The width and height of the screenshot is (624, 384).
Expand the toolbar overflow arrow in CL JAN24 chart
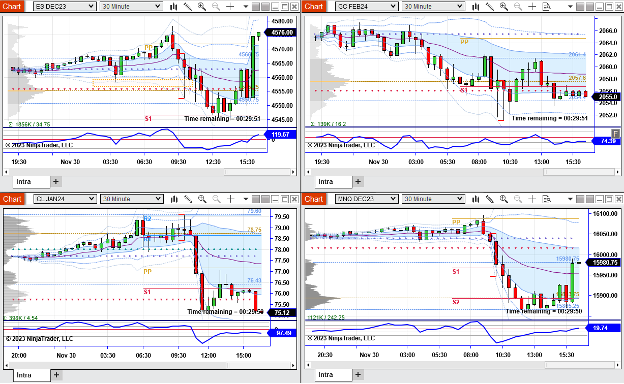(x=246, y=199)
